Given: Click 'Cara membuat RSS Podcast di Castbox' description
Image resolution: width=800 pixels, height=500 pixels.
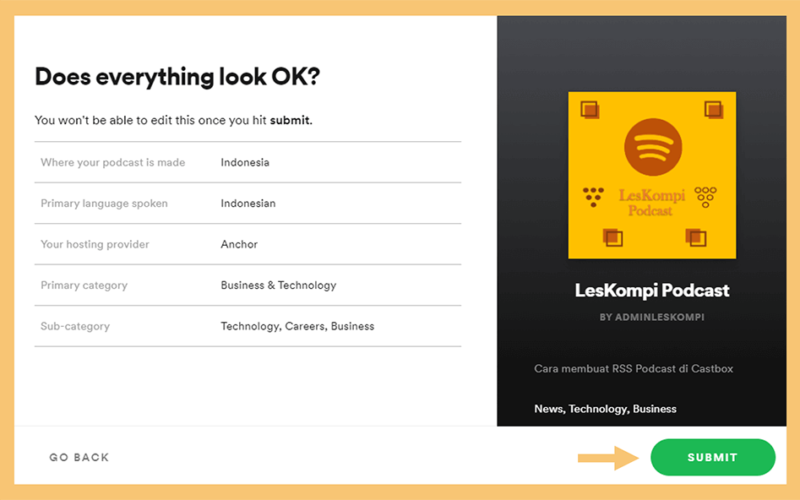Looking at the screenshot, I should tap(634, 368).
